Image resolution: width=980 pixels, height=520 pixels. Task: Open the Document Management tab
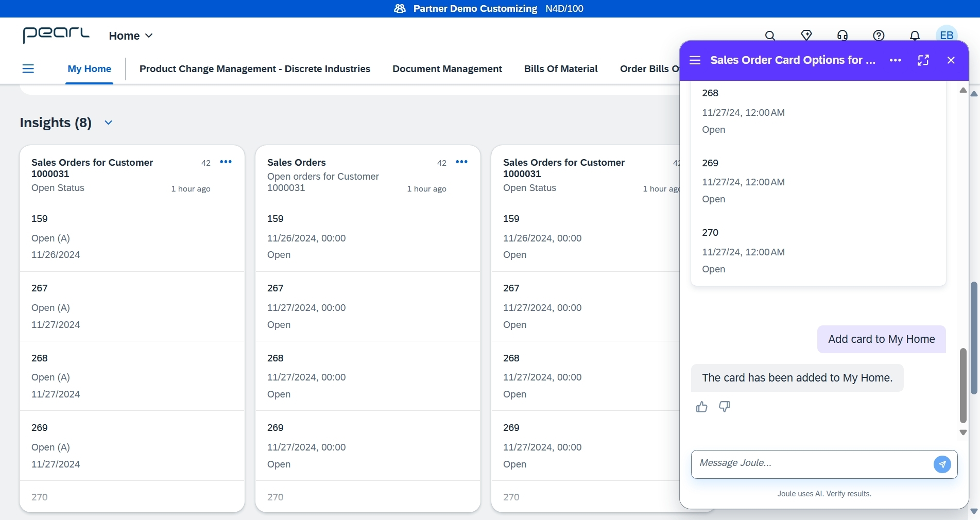point(447,69)
